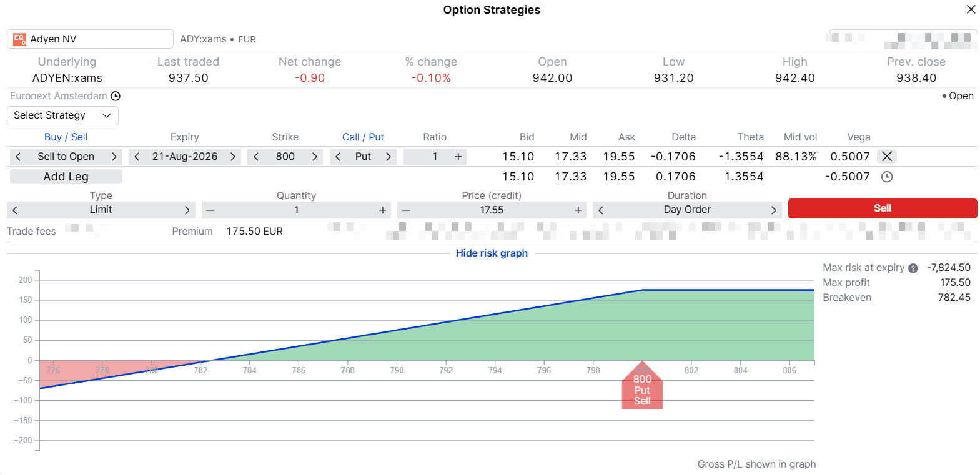Click the Open price 942.00
This screenshot has height=475, width=980.
tap(552, 78)
